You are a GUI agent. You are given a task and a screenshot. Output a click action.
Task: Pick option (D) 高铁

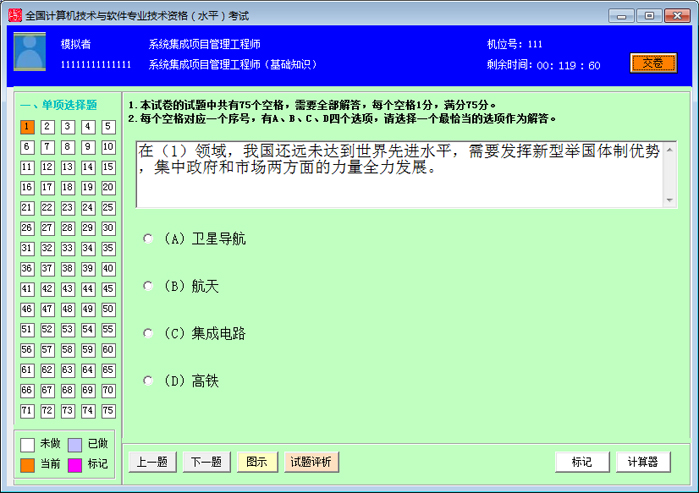149,380
